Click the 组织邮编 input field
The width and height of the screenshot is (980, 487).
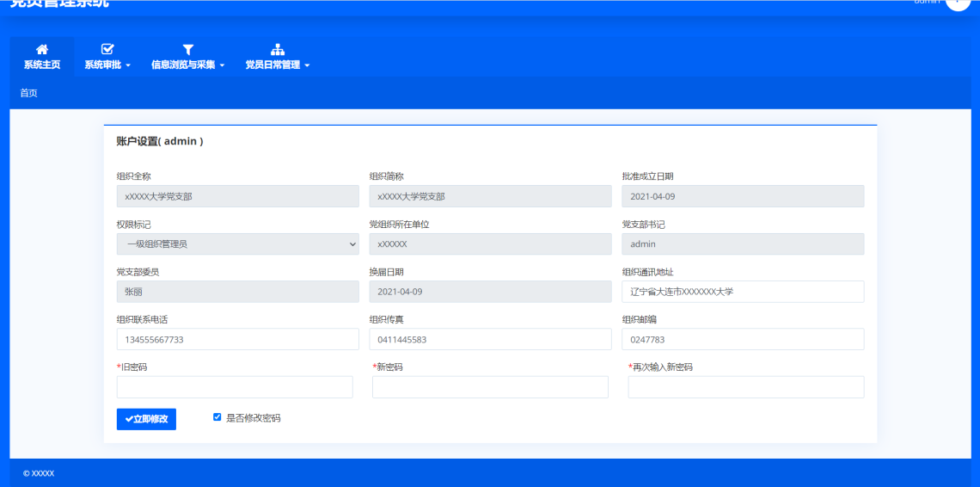pos(743,339)
